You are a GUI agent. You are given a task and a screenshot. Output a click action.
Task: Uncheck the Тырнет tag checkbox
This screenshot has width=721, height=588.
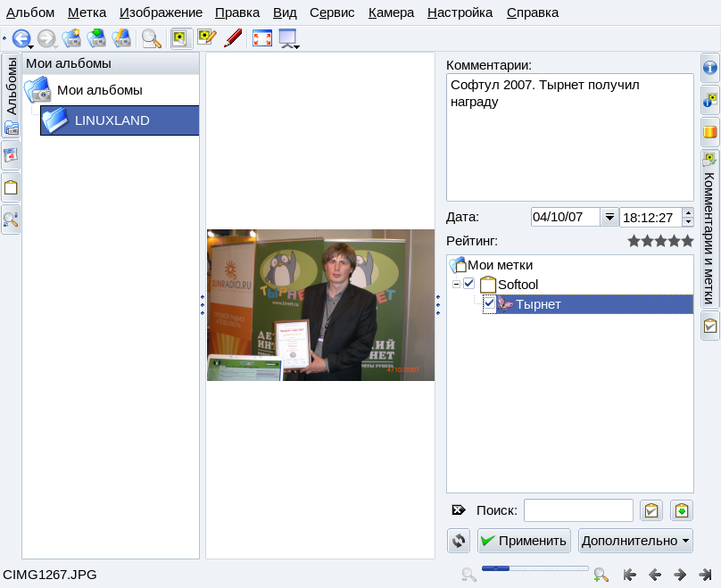489,304
